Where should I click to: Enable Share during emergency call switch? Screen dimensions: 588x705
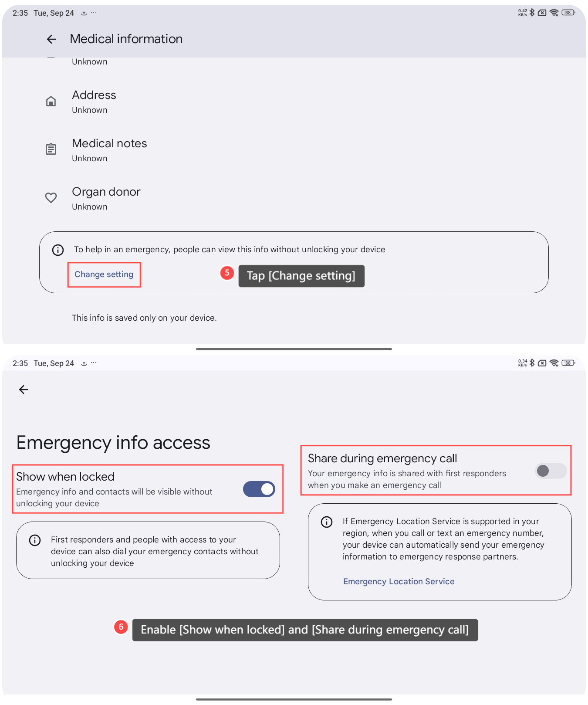551,471
